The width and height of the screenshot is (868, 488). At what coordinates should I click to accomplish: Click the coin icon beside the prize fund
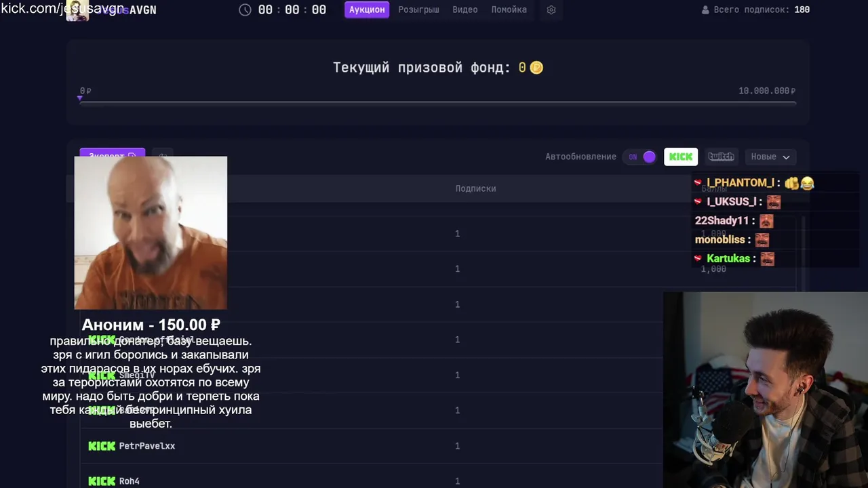[536, 67]
